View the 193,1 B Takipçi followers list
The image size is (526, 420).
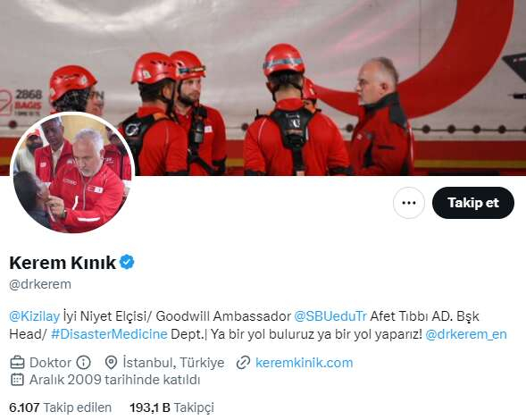click(171, 407)
